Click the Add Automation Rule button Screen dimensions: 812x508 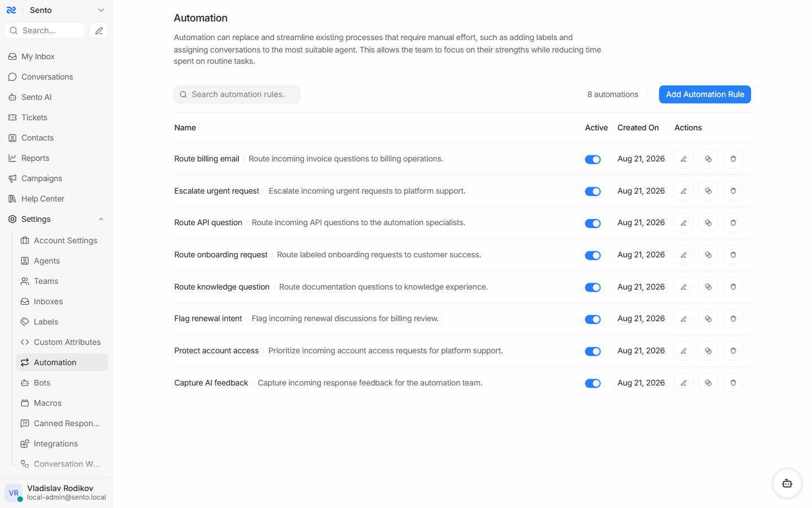coord(705,94)
